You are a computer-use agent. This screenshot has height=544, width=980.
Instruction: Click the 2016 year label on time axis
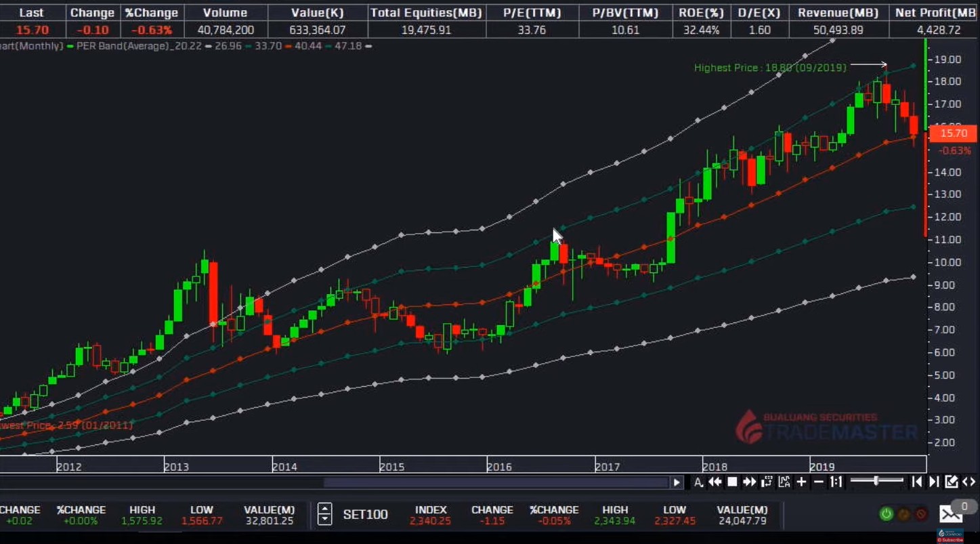tap(500, 467)
